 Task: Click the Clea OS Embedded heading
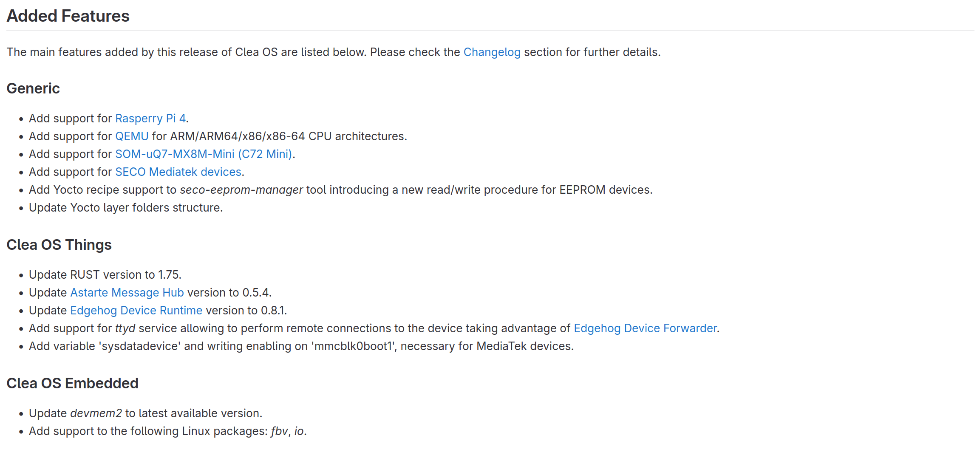(72, 383)
